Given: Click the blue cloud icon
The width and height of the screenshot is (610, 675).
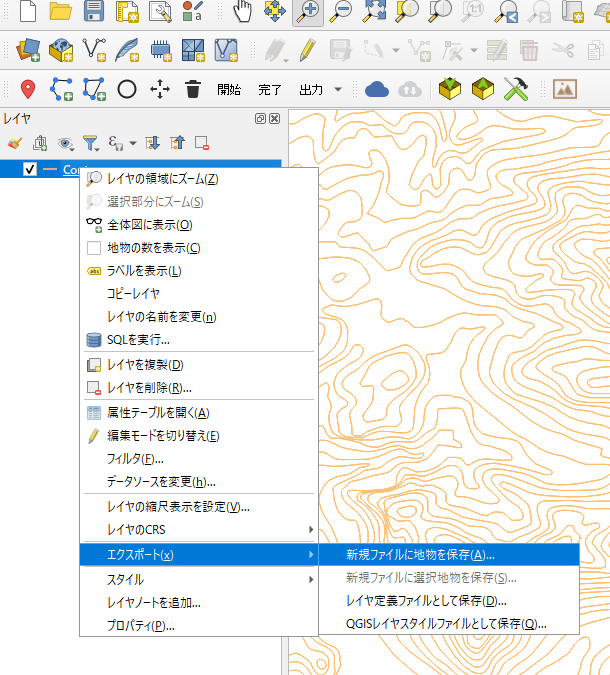Looking at the screenshot, I should [x=377, y=89].
